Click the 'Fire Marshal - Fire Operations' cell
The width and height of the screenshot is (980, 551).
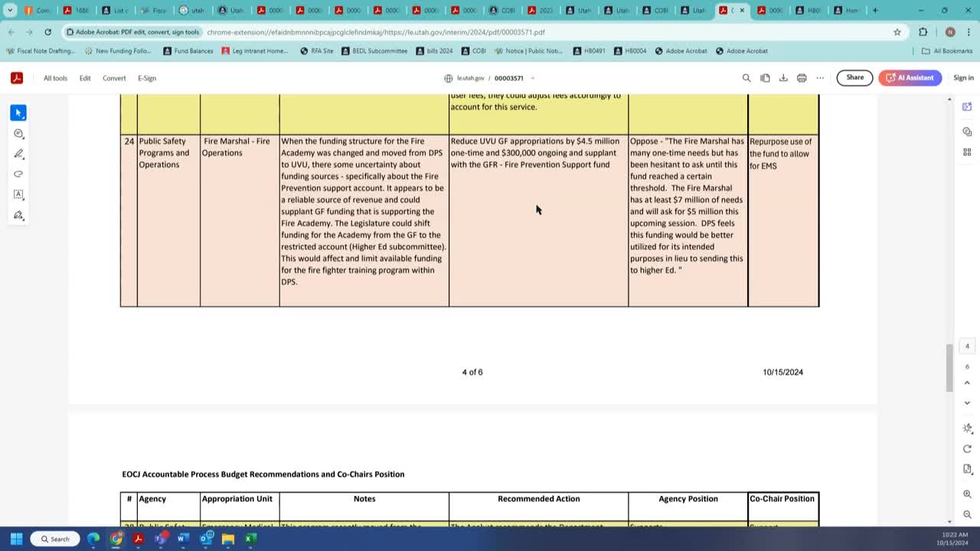coord(240,220)
